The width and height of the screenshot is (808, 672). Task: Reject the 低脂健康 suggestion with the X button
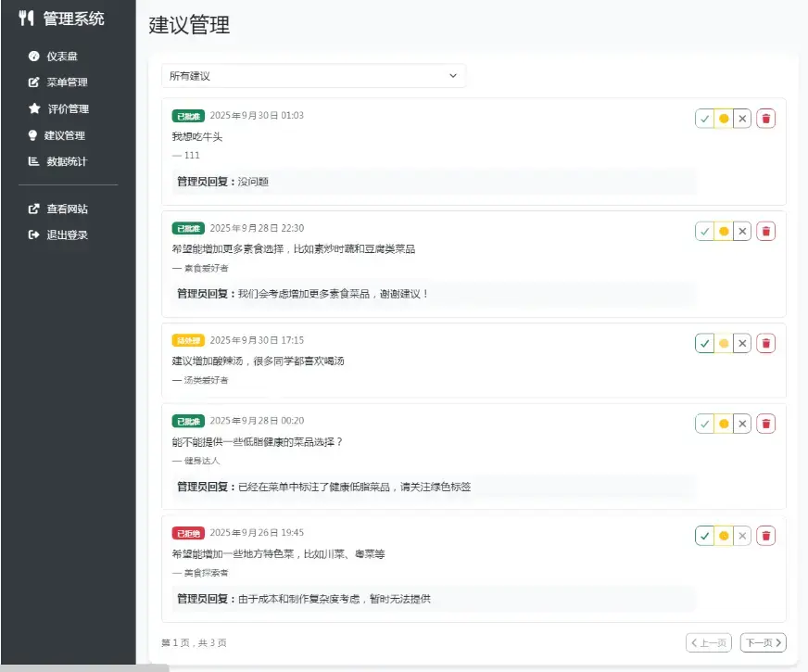741,424
